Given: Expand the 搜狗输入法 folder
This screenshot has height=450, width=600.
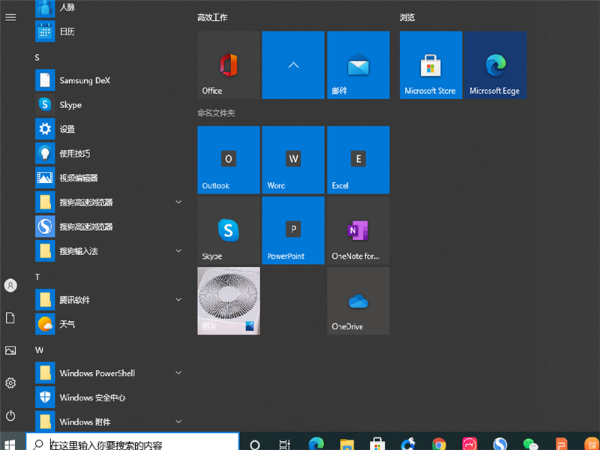Looking at the screenshot, I should point(109,251).
